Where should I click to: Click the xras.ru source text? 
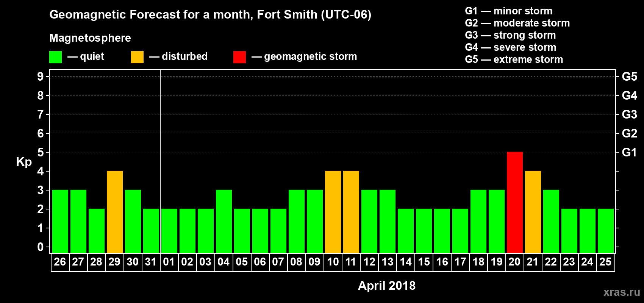622,292
